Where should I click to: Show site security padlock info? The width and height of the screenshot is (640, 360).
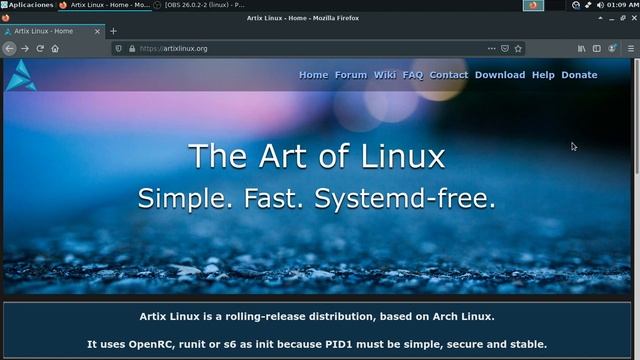pyautogui.click(x=132, y=49)
